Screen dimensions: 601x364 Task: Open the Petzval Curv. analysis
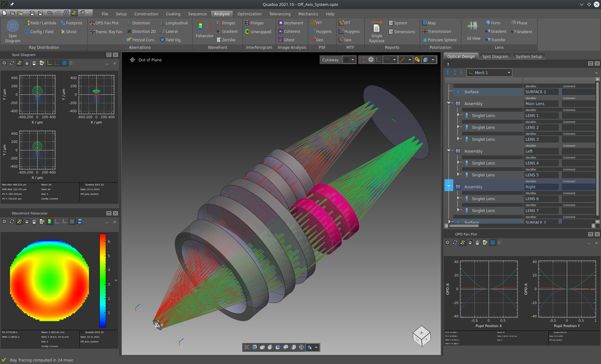pyautogui.click(x=141, y=40)
